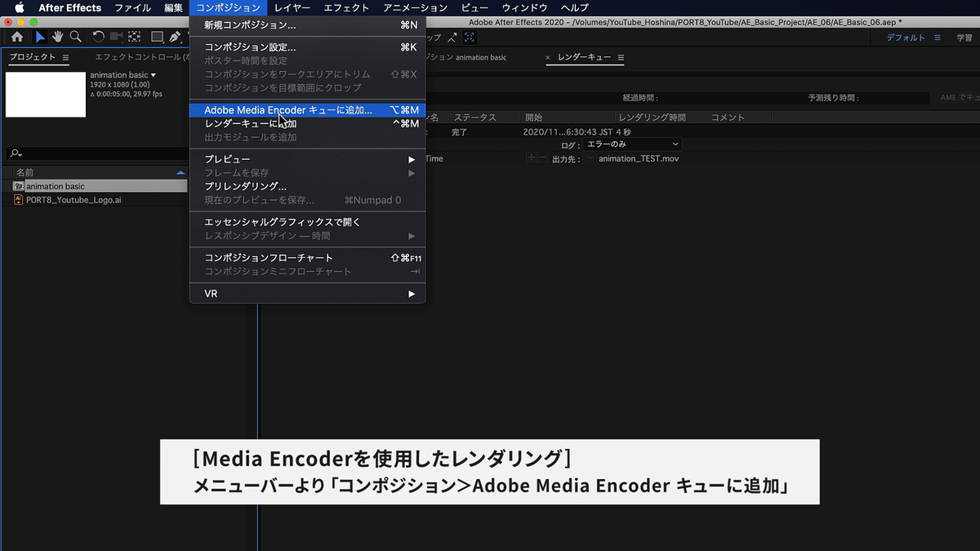Close the open コンポジション menu
This screenshot has width=980, height=551.
pos(228,7)
